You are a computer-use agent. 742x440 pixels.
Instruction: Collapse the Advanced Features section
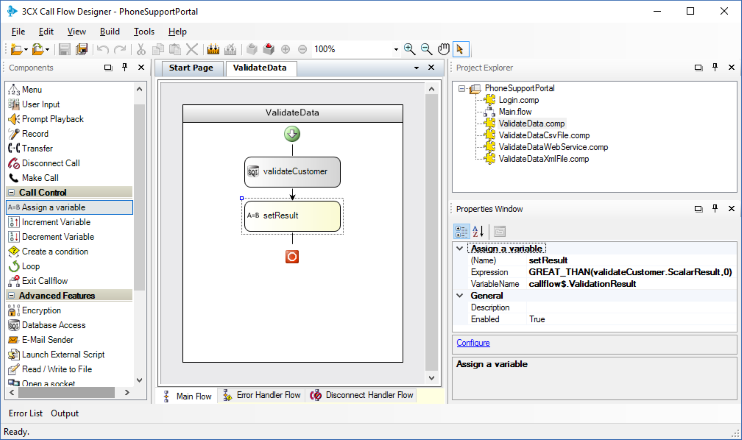[x=11, y=295]
